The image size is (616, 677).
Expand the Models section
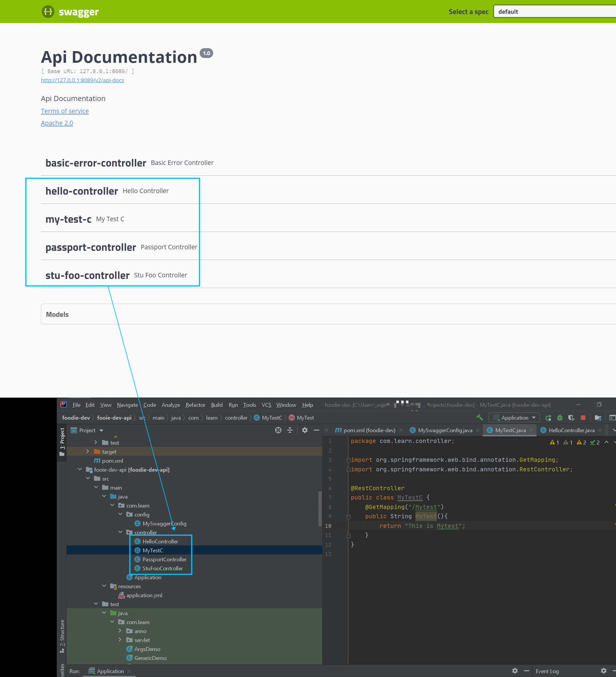[328, 314]
